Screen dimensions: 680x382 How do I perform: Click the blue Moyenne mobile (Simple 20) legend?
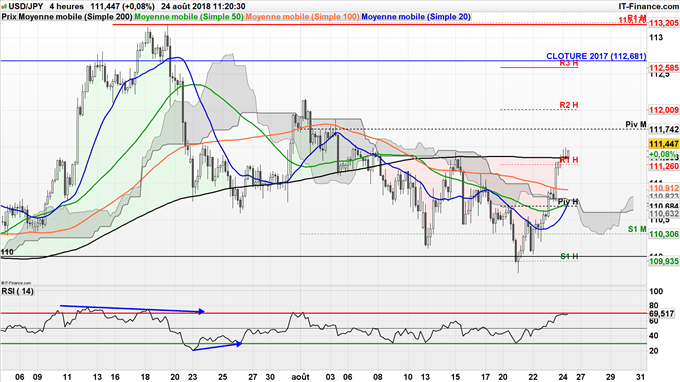point(416,16)
